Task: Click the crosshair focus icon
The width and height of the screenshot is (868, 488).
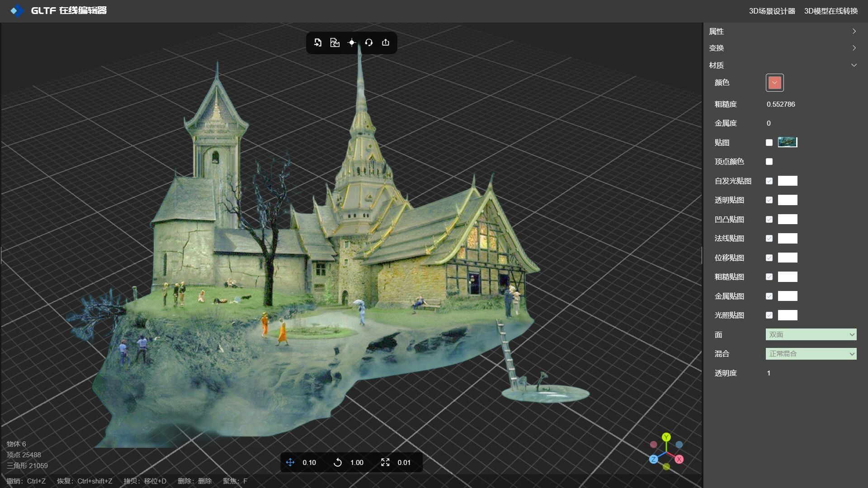Action: tap(352, 42)
